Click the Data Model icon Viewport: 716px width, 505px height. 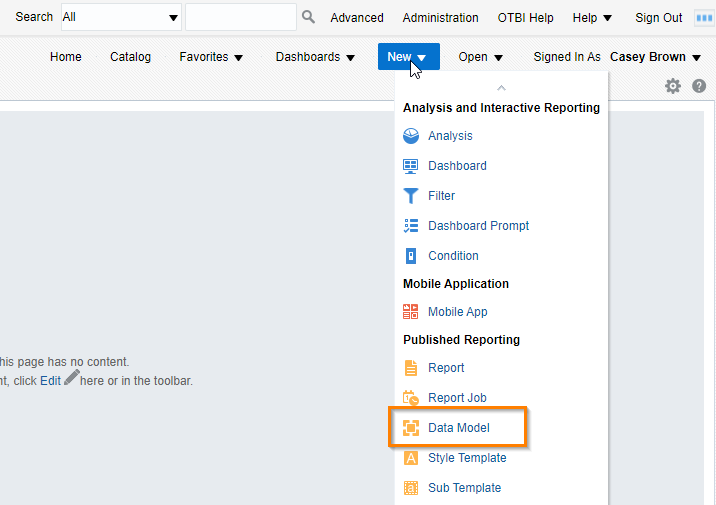tap(411, 428)
